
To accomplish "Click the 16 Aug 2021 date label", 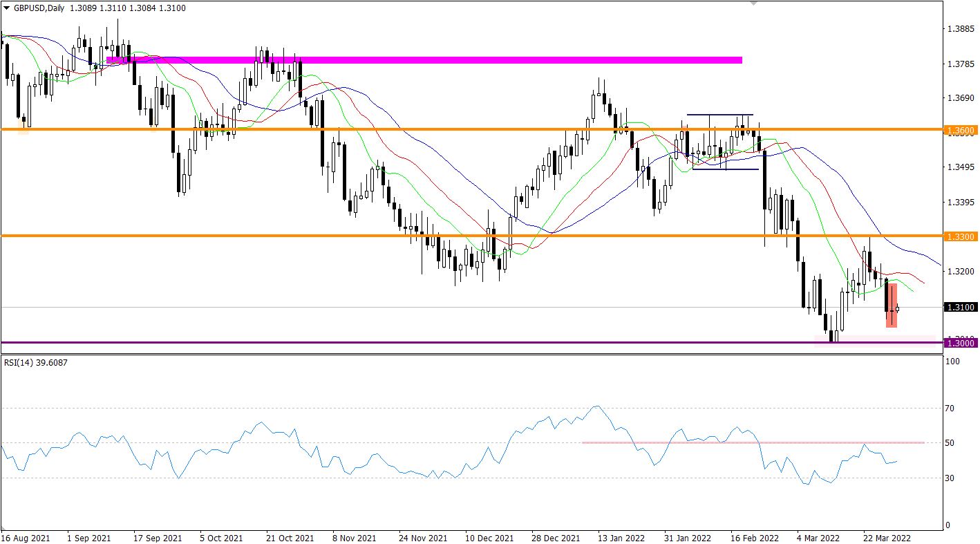I will point(24,537).
